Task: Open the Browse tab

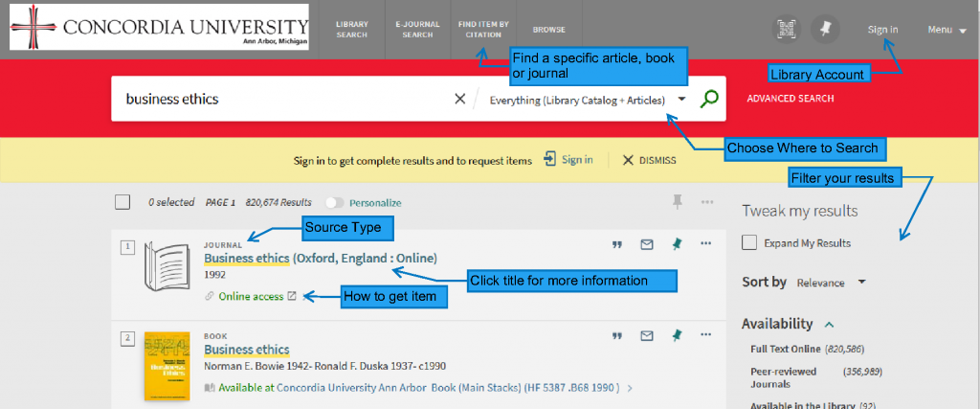Action: [x=548, y=30]
